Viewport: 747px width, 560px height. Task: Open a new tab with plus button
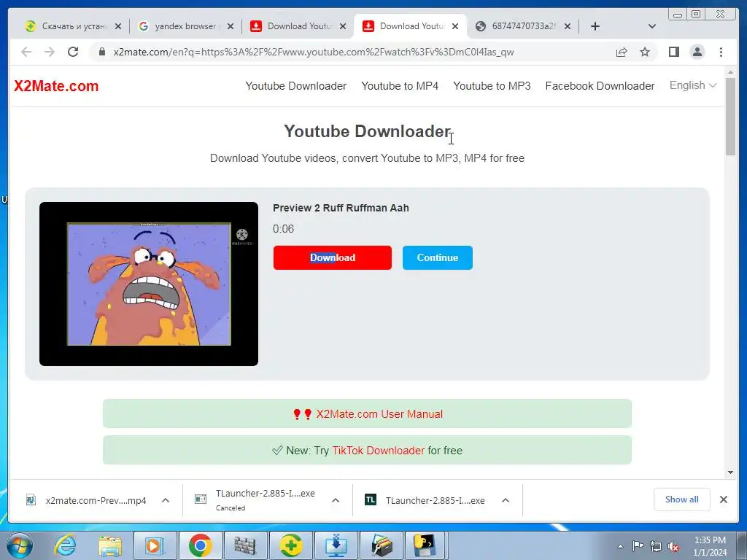coord(595,26)
